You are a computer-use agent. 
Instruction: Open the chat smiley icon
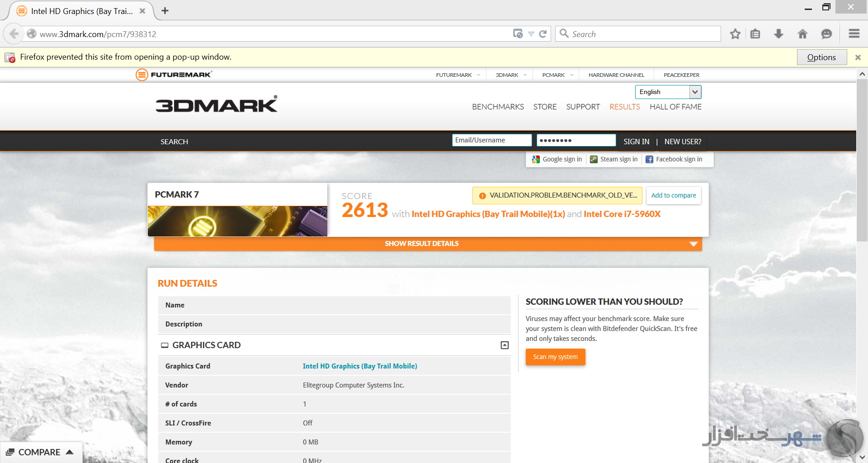(826, 34)
